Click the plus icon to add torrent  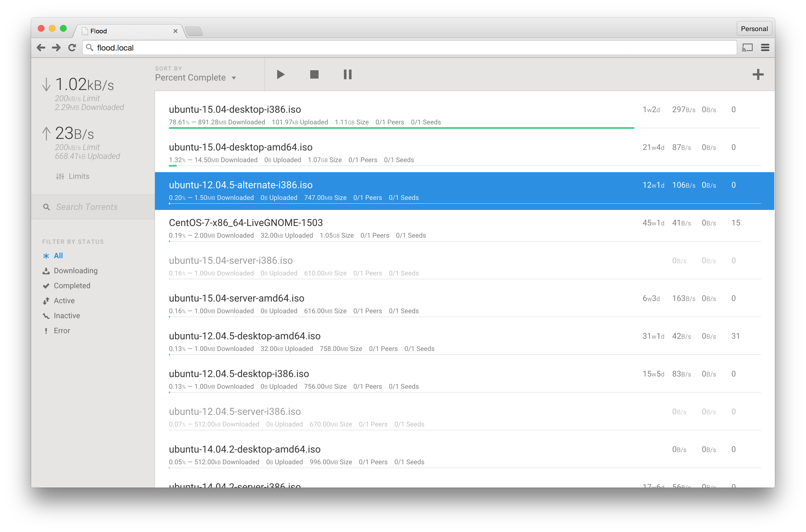757,74
